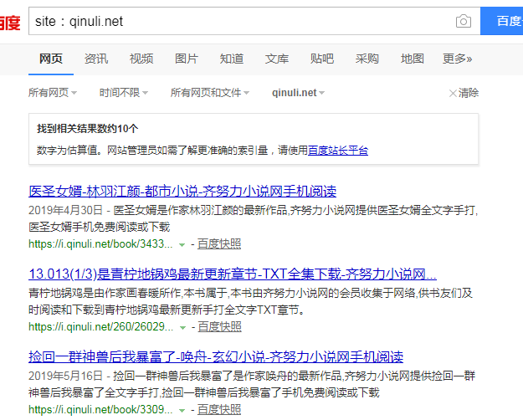This screenshot has height=420, width=523.
Task: Open the 所有网页和文件 dropdown
Action: tap(210, 92)
